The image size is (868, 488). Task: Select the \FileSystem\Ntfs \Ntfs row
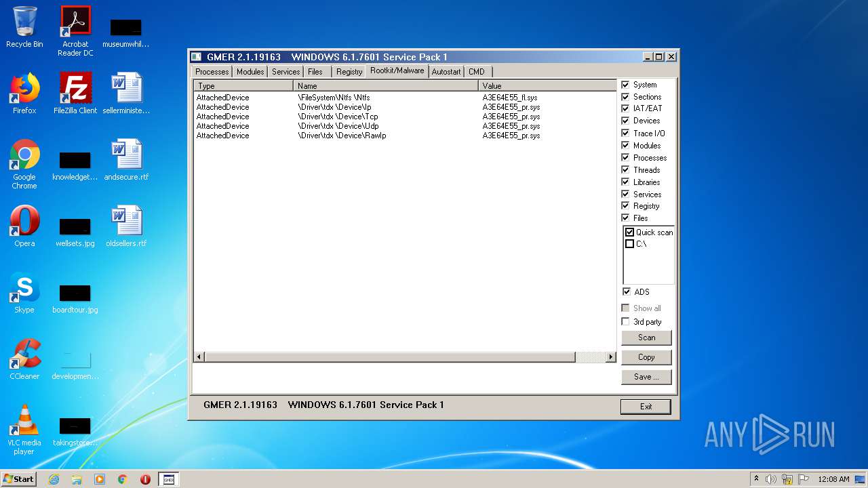pyautogui.click(x=405, y=98)
